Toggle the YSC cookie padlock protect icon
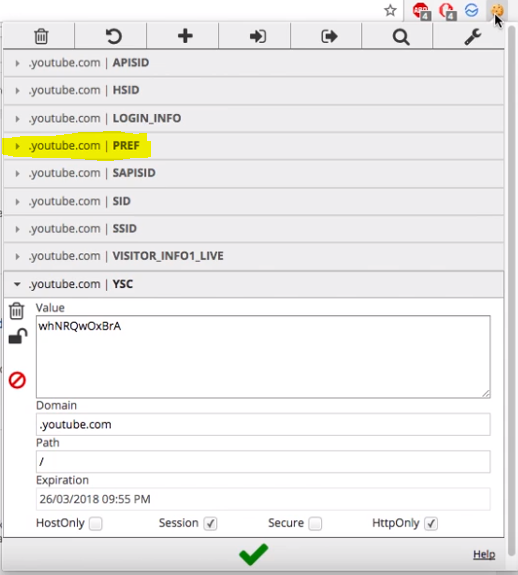This screenshot has height=575, width=518. (18, 336)
